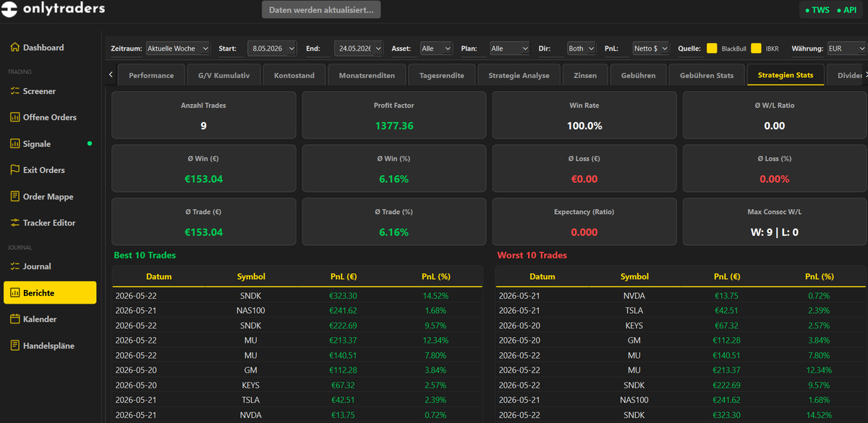Open the End date picker
The height and width of the screenshot is (423, 868).
tap(358, 48)
